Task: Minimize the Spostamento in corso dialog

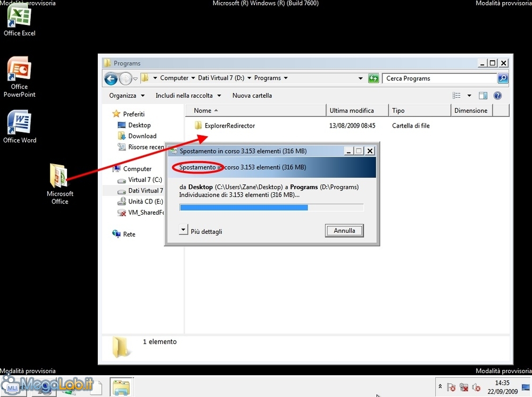Action: click(x=348, y=151)
